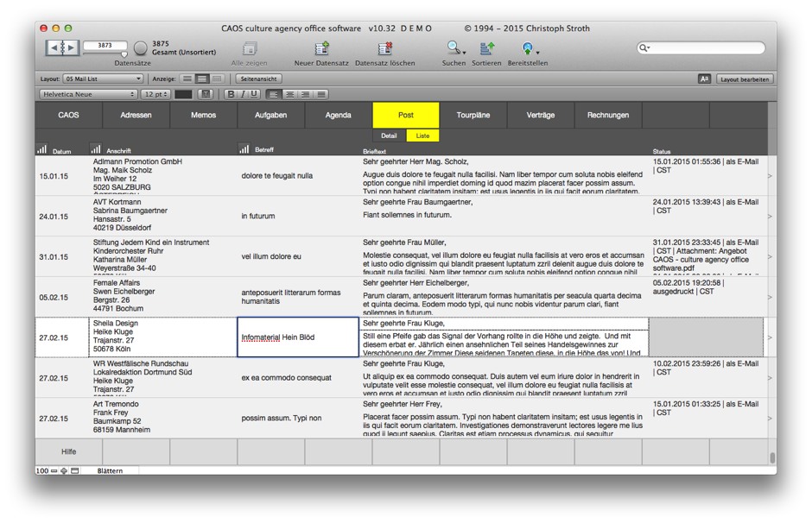Go to previous record with left book arrow

click(x=54, y=48)
